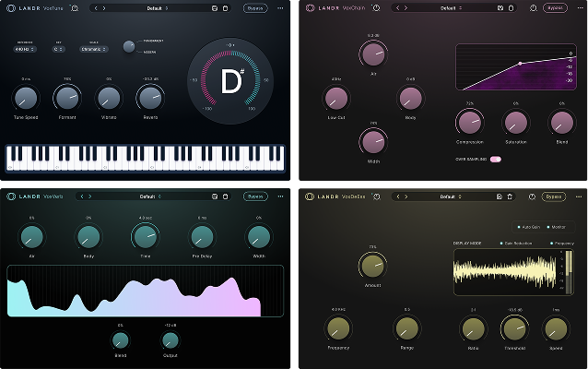Delete the current VocTune preset
The height and width of the screenshot is (369, 588).
225,8
